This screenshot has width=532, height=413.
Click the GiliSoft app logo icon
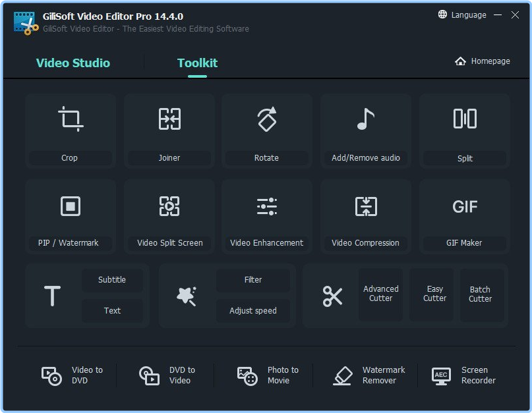coord(26,23)
